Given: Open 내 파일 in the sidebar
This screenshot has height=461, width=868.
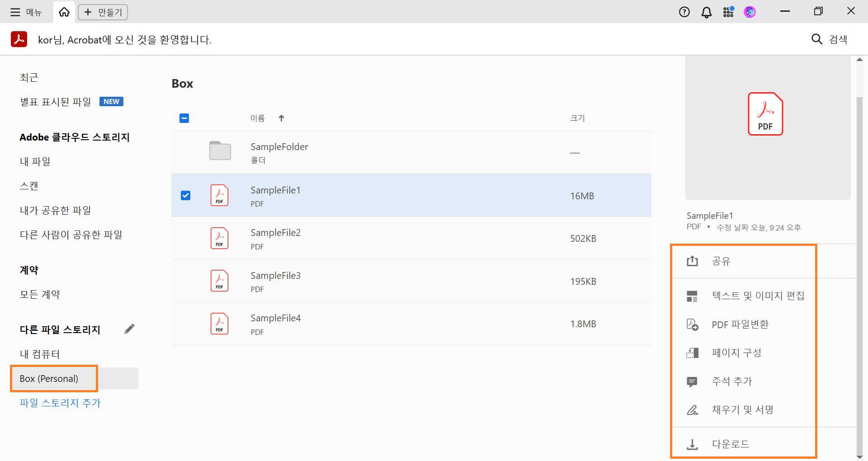Looking at the screenshot, I should point(35,161).
